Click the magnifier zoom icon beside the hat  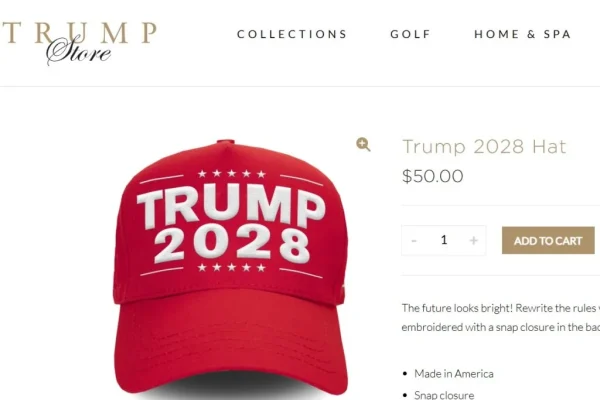coord(363,145)
